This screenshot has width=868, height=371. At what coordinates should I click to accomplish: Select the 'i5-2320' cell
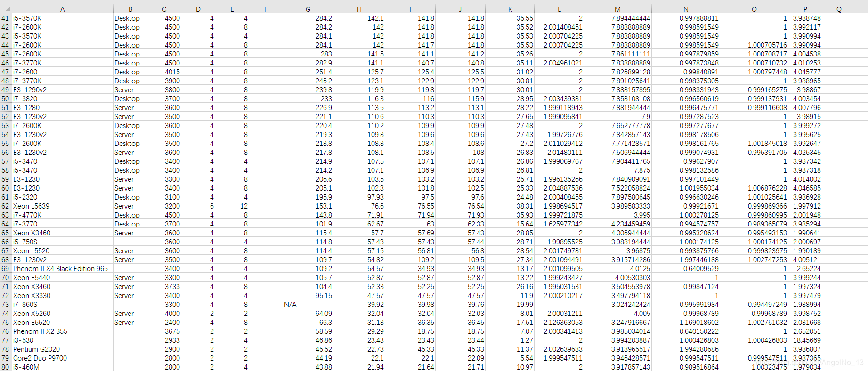(63, 197)
